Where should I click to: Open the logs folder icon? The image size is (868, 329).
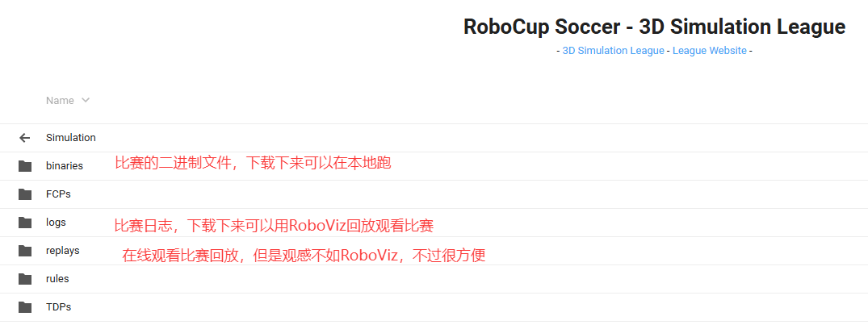tap(25, 223)
